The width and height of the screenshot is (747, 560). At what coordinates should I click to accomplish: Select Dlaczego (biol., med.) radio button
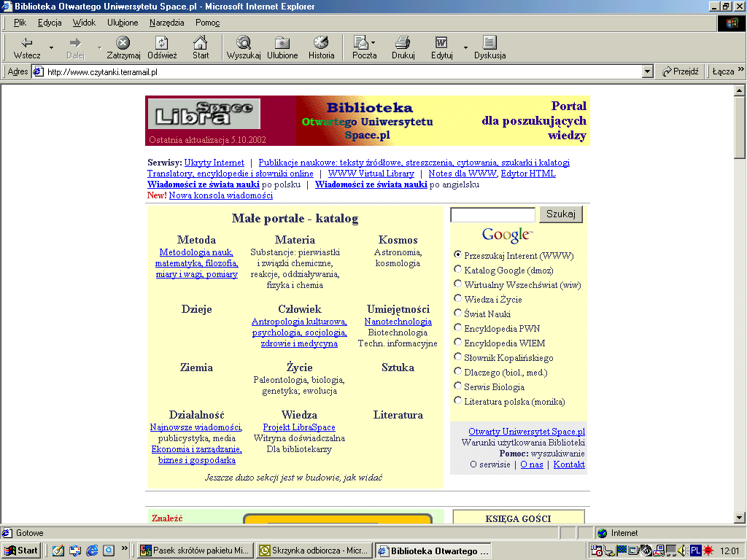[458, 371]
